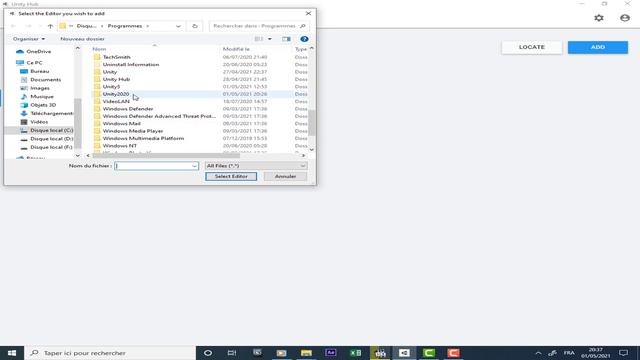Select the Windows Media Player folder
The image size is (640, 360).
tap(133, 131)
